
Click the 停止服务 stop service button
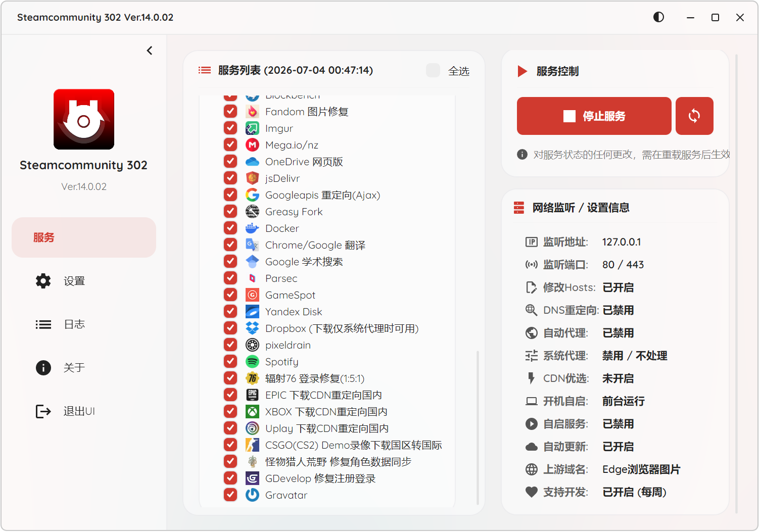click(x=594, y=116)
